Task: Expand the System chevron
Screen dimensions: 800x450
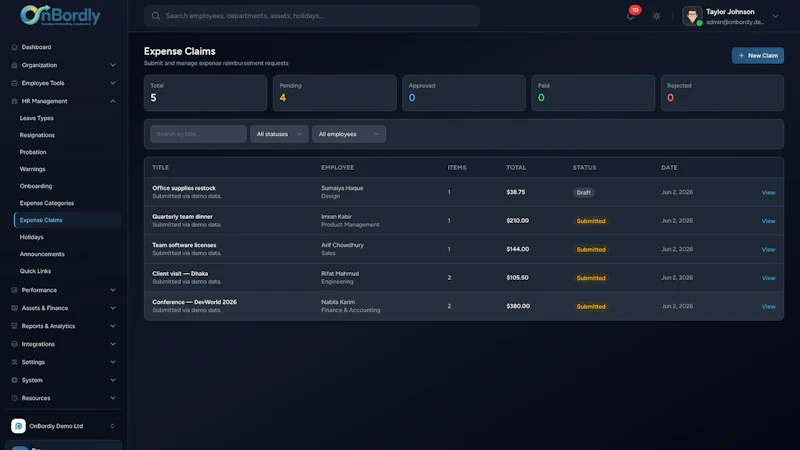Action: [x=113, y=380]
